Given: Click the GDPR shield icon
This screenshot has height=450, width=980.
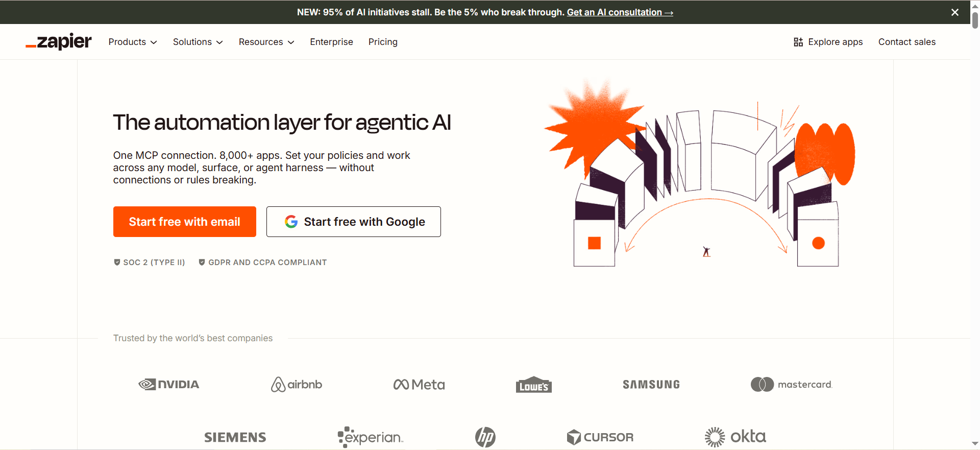Looking at the screenshot, I should click(x=202, y=262).
